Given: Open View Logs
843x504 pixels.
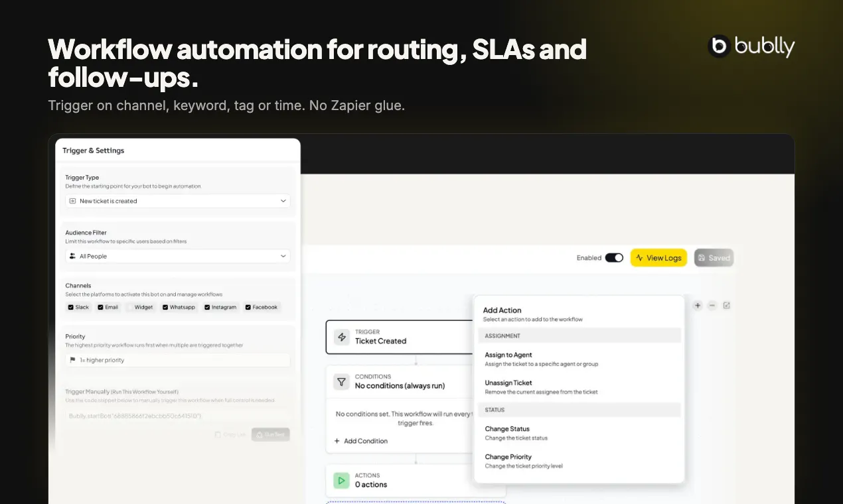Looking at the screenshot, I should (658, 258).
